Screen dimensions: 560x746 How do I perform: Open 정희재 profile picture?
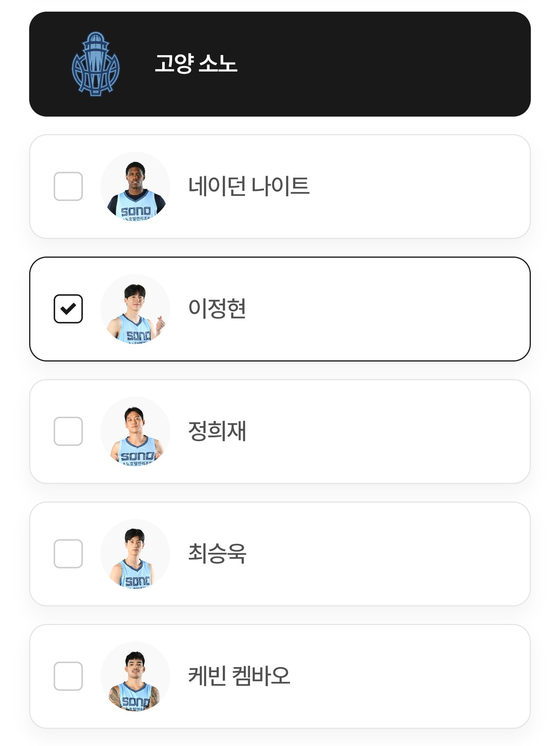(135, 432)
